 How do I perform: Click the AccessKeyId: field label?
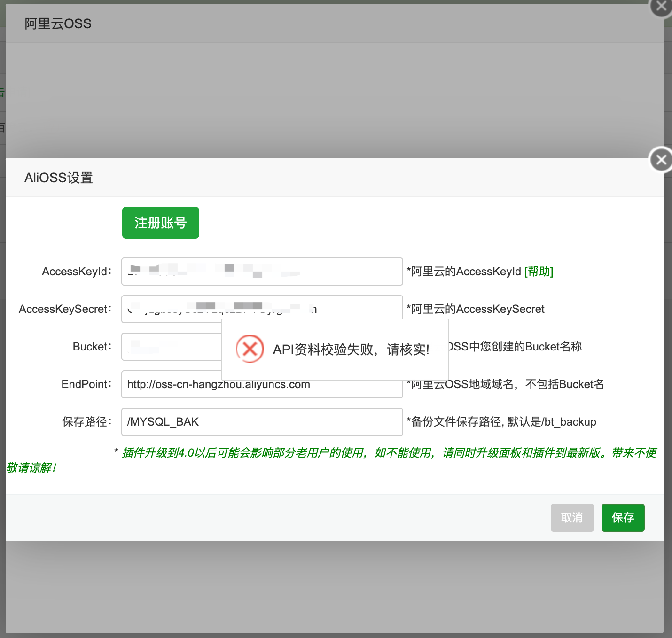(x=77, y=272)
